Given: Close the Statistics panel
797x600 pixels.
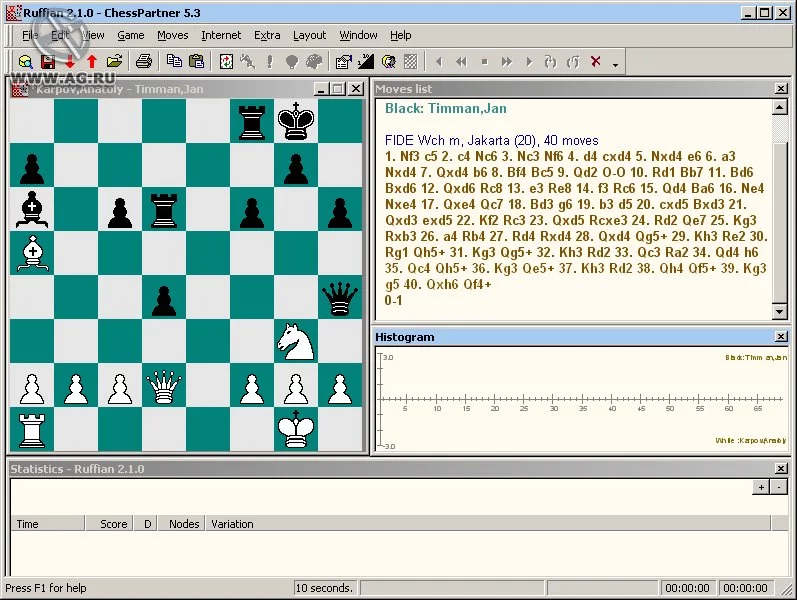Looking at the screenshot, I should click(x=781, y=468).
